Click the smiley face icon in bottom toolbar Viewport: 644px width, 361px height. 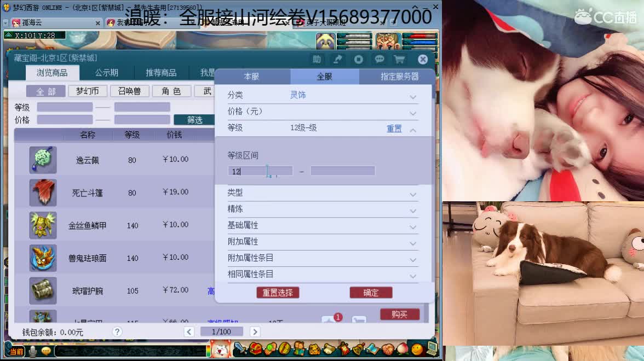coord(417,349)
